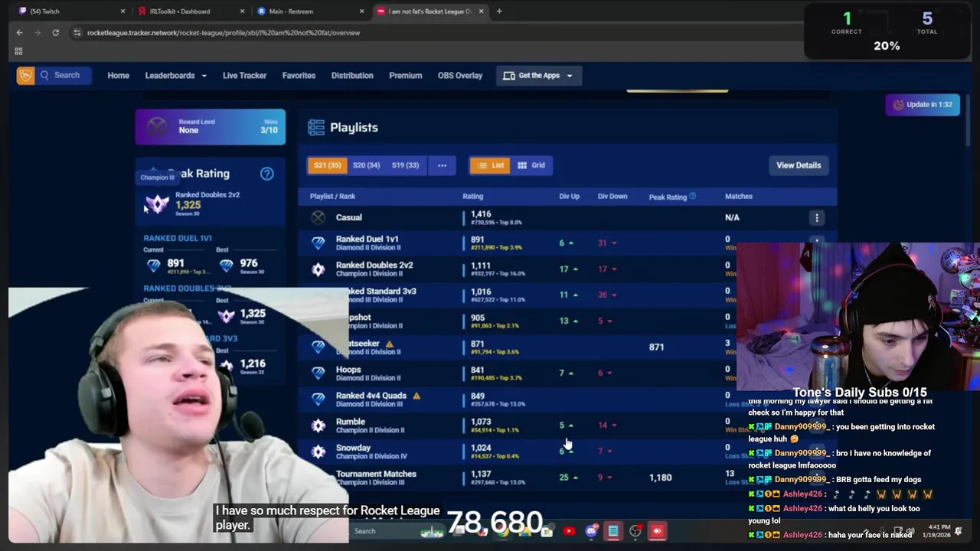
Task: Click the Tournament Matches playlist name
Action: [376, 474]
